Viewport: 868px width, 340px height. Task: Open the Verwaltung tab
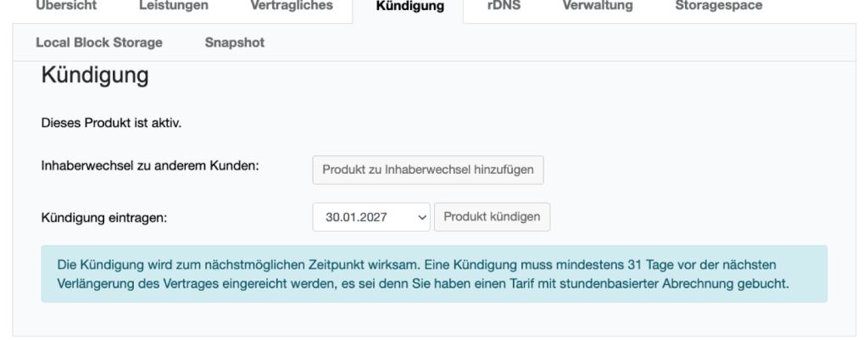598,6
